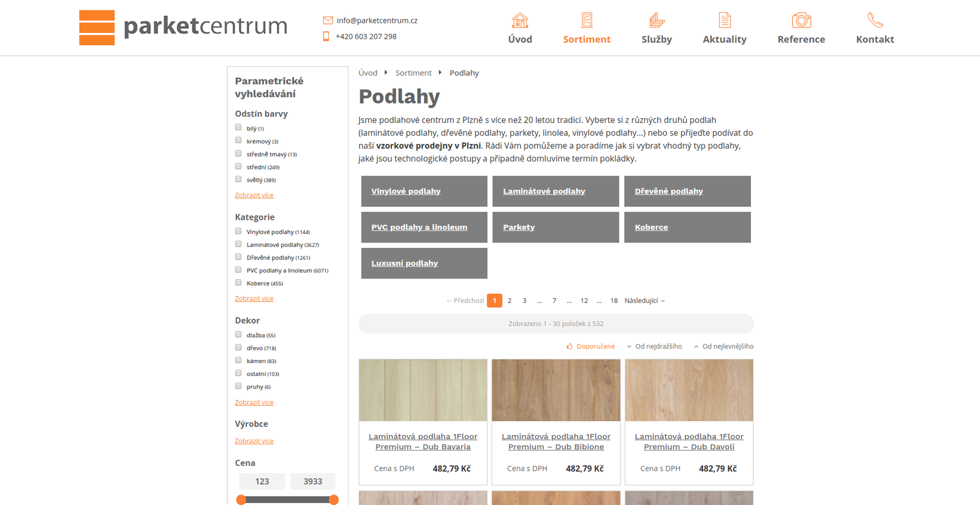Expand more options under Odstín barvy
The height and width of the screenshot is (505, 980).
click(254, 195)
